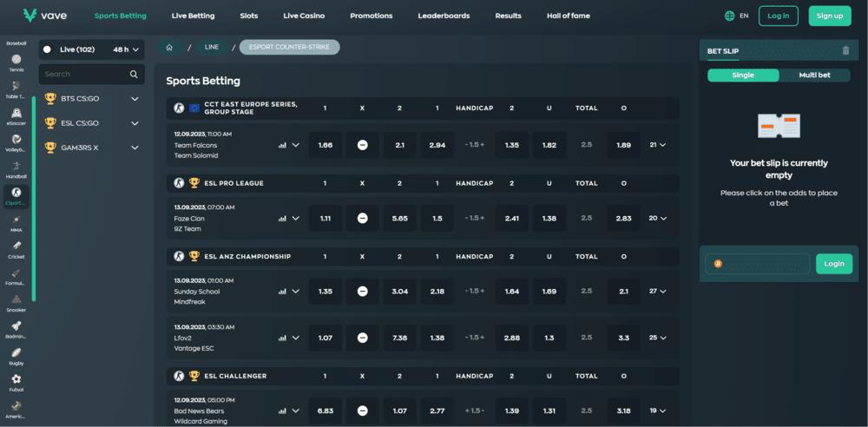Select over 2.5 odds 2.83 Faze Clan match
This screenshot has height=427, width=868.
624,218
